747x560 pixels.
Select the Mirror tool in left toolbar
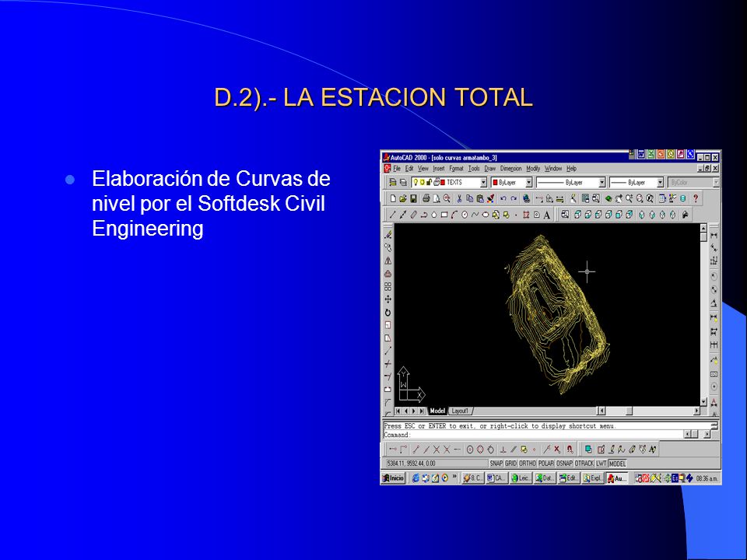[x=388, y=261]
